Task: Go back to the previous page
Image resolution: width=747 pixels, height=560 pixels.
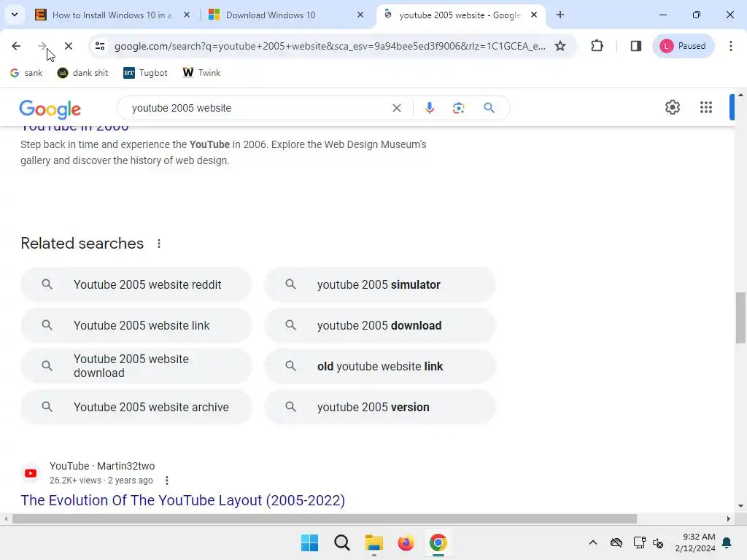Action: pyautogui.click(x=16, y=46)
